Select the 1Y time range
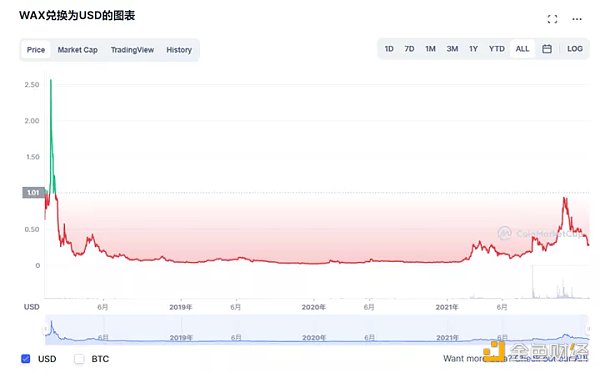Image resolution: width=600 pixels, height=373 pixels. 474,49
